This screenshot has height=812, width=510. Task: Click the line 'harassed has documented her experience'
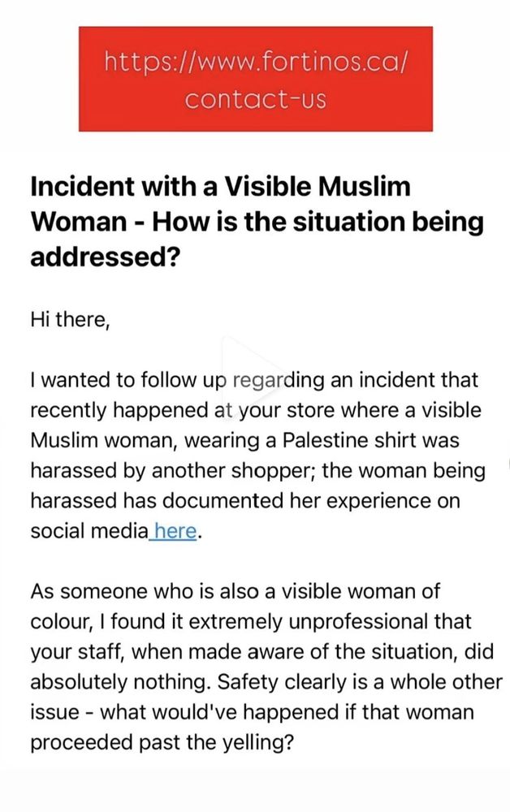[x=245, y=501]
